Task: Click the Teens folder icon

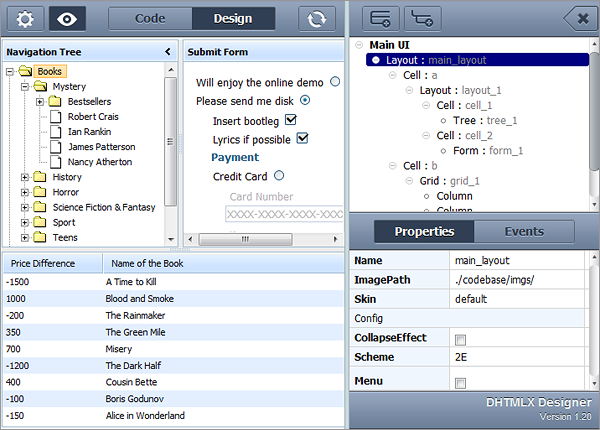Action: coord(40,237)
